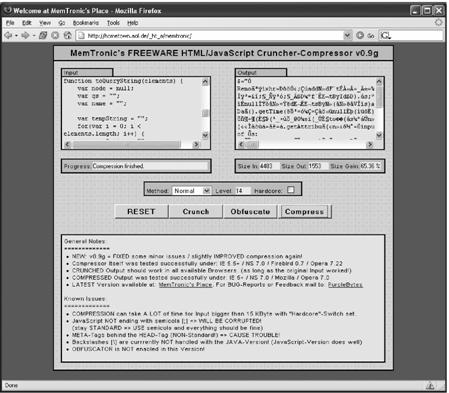Click the Forward navigation arrow
The height and width of the screenshot is (393, 449).
(25, 35)
